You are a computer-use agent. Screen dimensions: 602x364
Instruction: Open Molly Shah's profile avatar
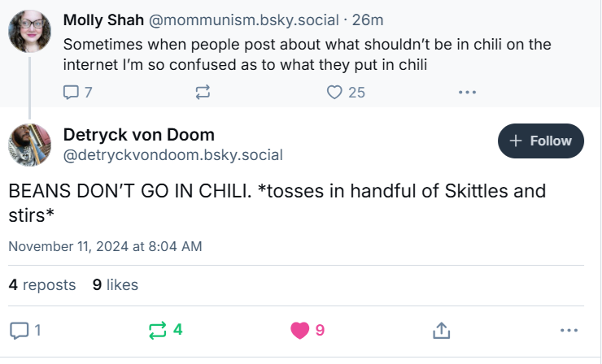31,31
